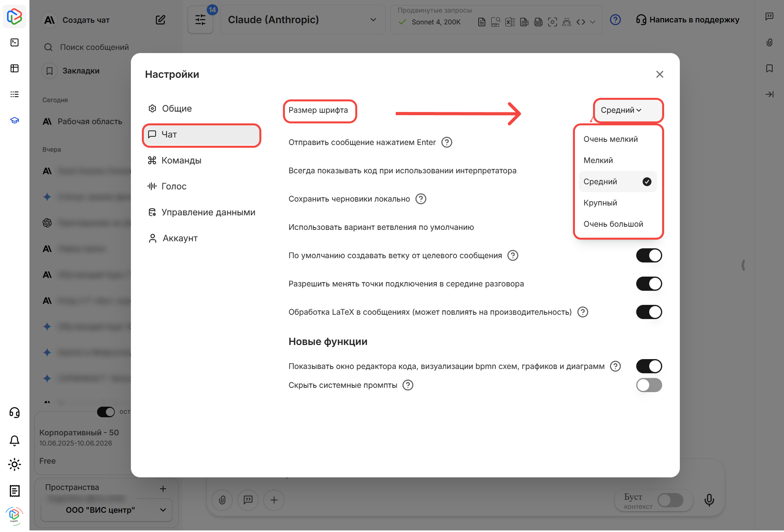Collapse right panel with arrow icon
Viewport: 784px width, 532px height.
769,94
